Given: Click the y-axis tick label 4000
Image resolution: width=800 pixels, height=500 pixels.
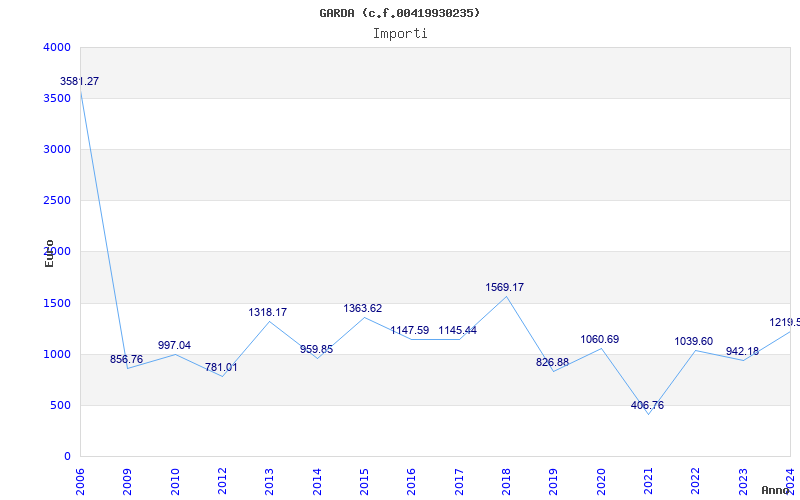Looking at the screenshot, I should (x=57, y=47).
